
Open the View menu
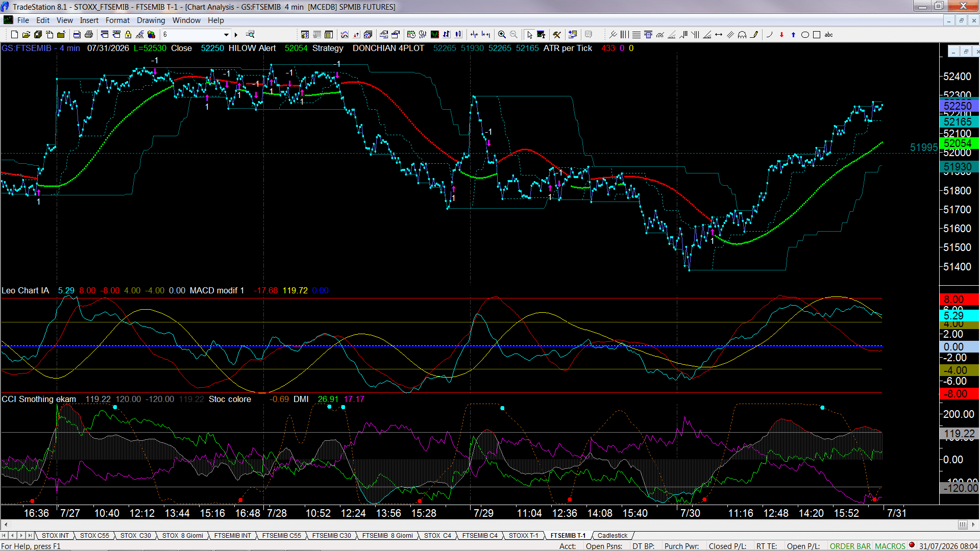click(64, 20)
